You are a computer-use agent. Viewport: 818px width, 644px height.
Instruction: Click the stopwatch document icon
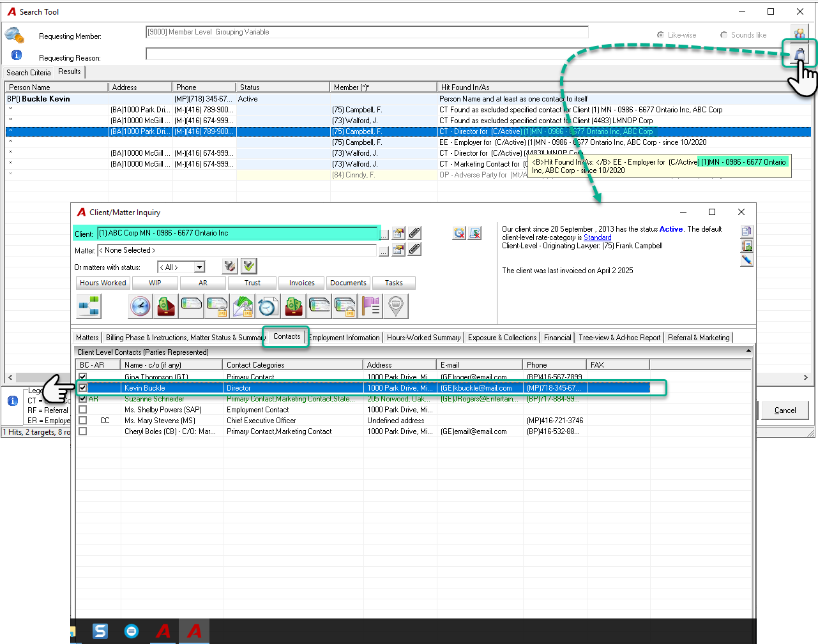pos(268,306)
